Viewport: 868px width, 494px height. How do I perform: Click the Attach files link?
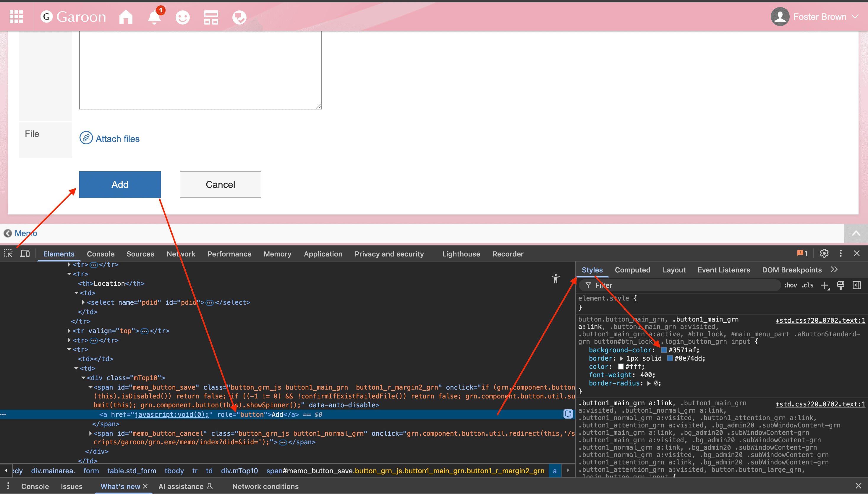point(117,139)
